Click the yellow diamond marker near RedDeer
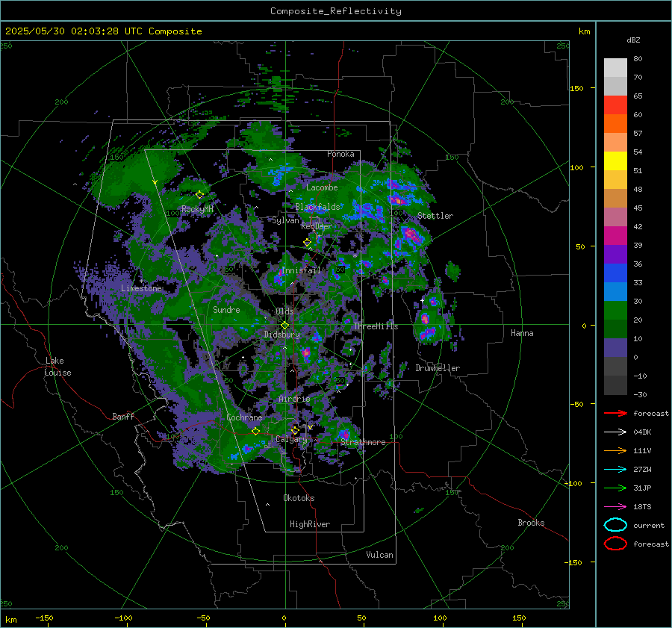This screenshot has width=672, height=628. coord(307,243)
